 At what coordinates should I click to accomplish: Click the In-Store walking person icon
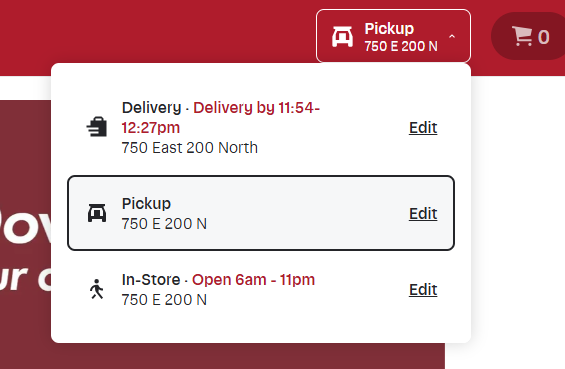(x=97, y=289)
